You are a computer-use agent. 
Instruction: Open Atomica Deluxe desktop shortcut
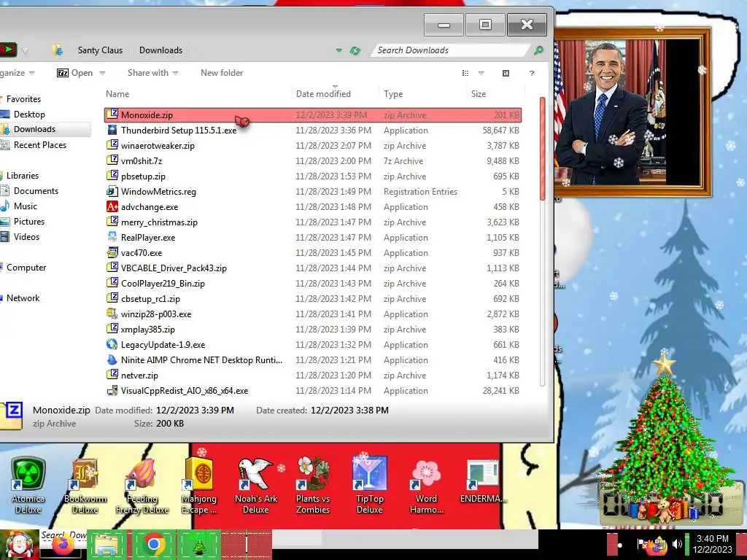(28, 486)
